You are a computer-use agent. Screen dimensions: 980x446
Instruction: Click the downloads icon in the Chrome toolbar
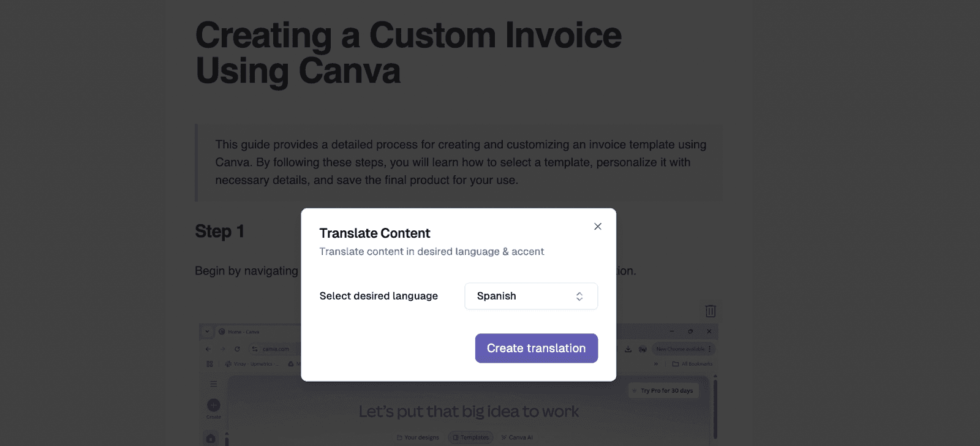(628, 349)
